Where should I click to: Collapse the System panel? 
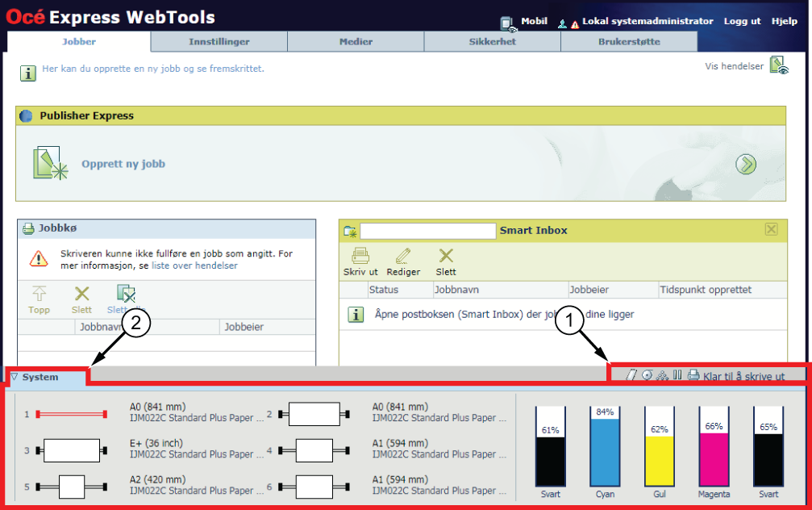pyautogui.click(x=15, y=377)
